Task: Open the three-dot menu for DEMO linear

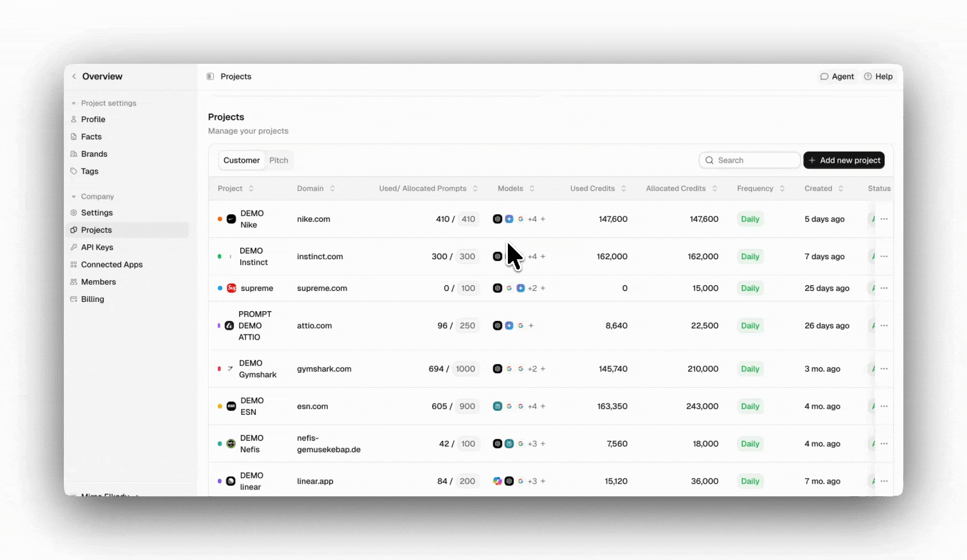Action: point(884,481)
